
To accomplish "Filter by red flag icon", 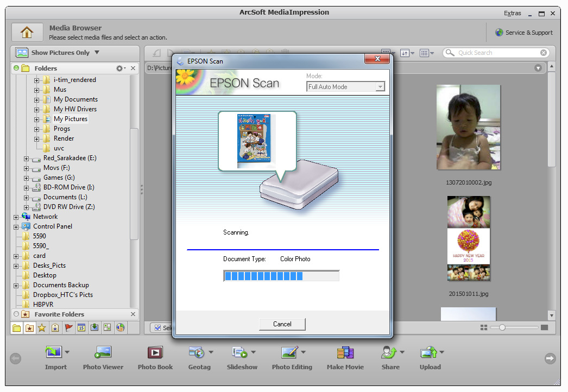I will pos(68,328).
